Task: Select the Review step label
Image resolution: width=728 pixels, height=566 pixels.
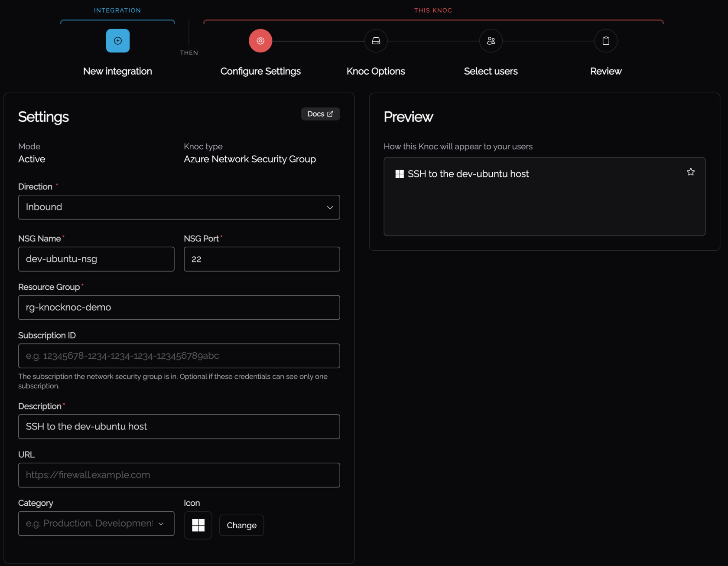Action: [x=606, y=71]
